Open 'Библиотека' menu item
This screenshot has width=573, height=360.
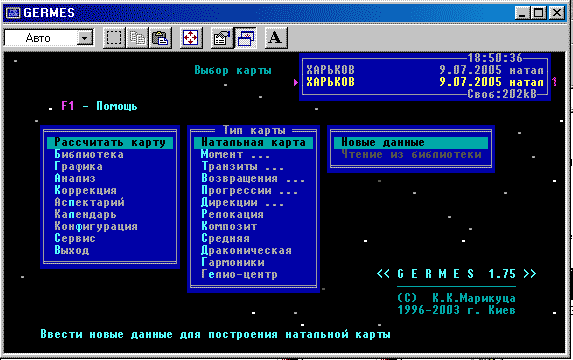89,154
